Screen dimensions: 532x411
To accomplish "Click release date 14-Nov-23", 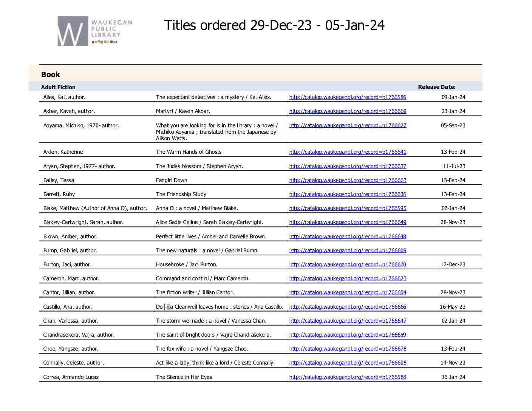I will click(x=453, y=363).
